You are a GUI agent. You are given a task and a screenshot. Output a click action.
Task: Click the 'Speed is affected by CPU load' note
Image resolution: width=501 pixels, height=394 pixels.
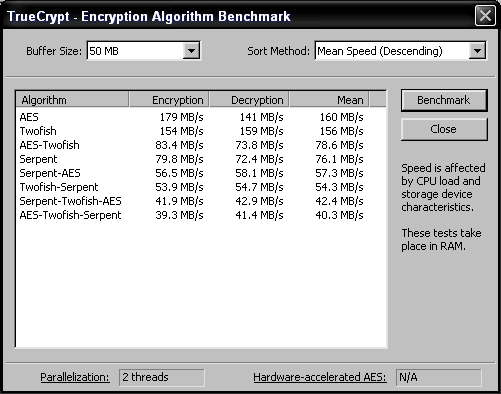coord(443,187)
